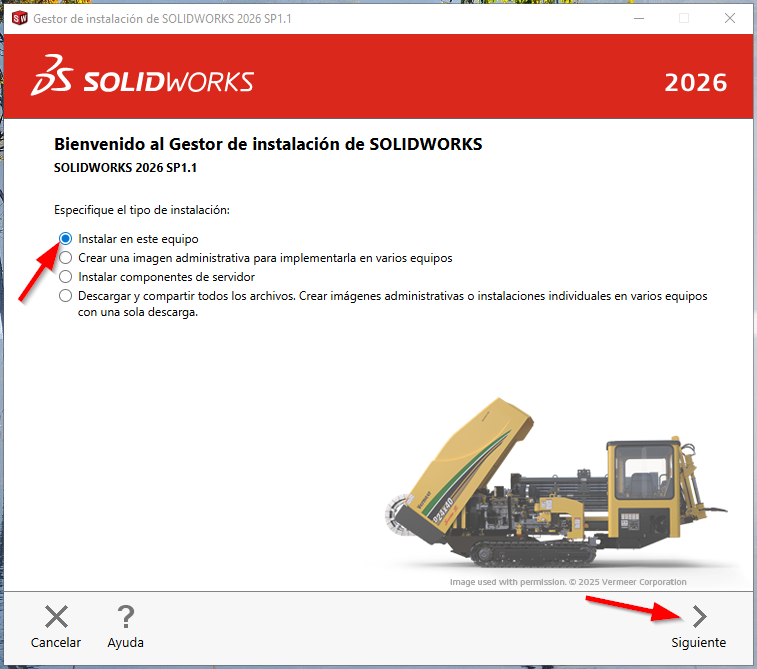Click the Cancelar X icon
Viewport: 757px width, 669px height.
56,617
